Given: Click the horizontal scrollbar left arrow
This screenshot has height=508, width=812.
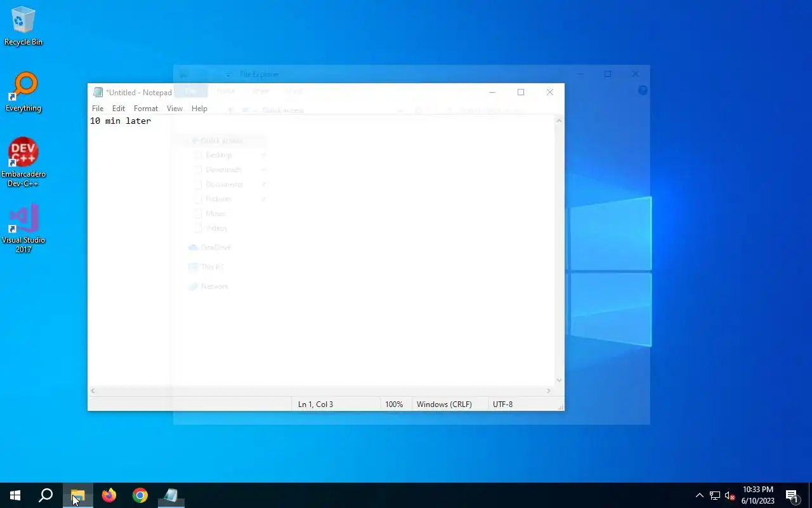Looking at the screenshot, I should [93, 391].
